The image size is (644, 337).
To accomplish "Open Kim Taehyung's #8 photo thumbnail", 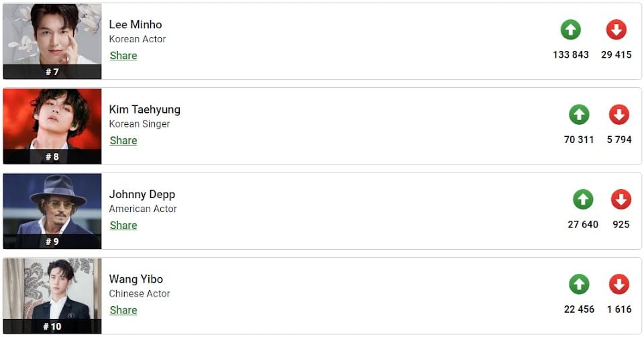I will 52,126.
